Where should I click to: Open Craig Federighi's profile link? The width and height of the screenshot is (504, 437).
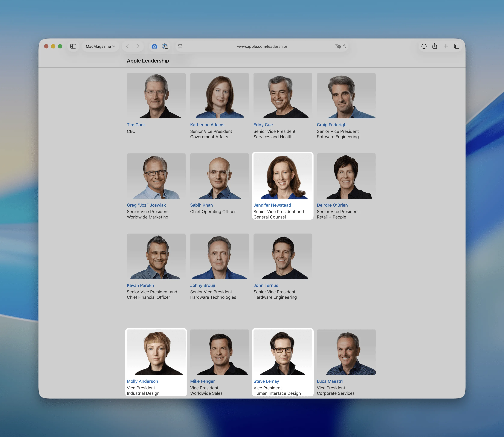(x=332, y=125)
